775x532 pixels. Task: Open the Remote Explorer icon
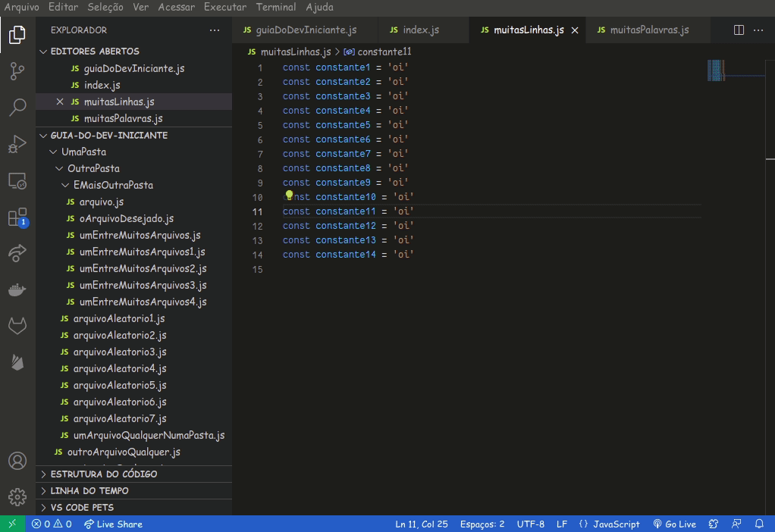coord(17,181)
